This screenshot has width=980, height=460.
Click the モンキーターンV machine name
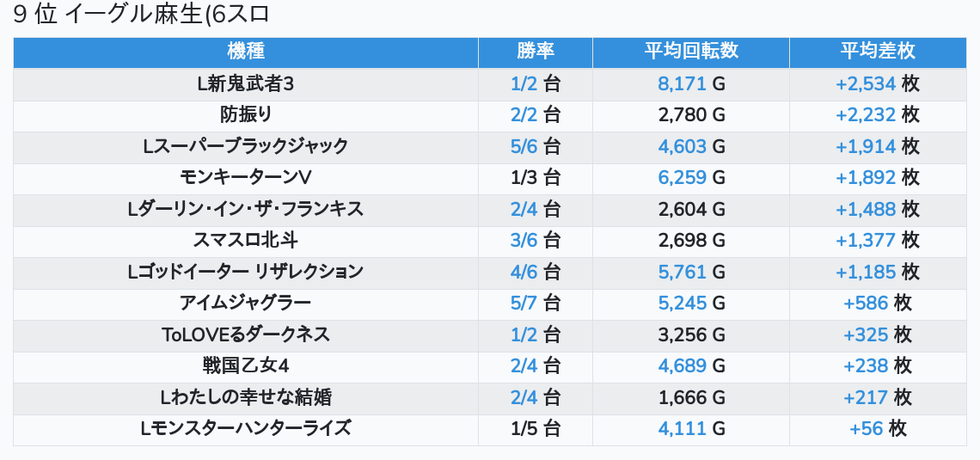point(246,177)
